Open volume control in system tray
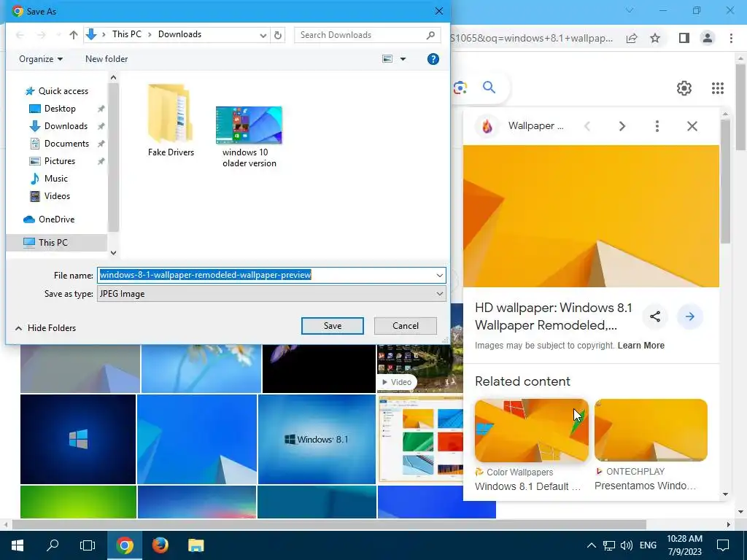Image resolution: width=747 pixels, height=560 pixels. pos(627,545)
